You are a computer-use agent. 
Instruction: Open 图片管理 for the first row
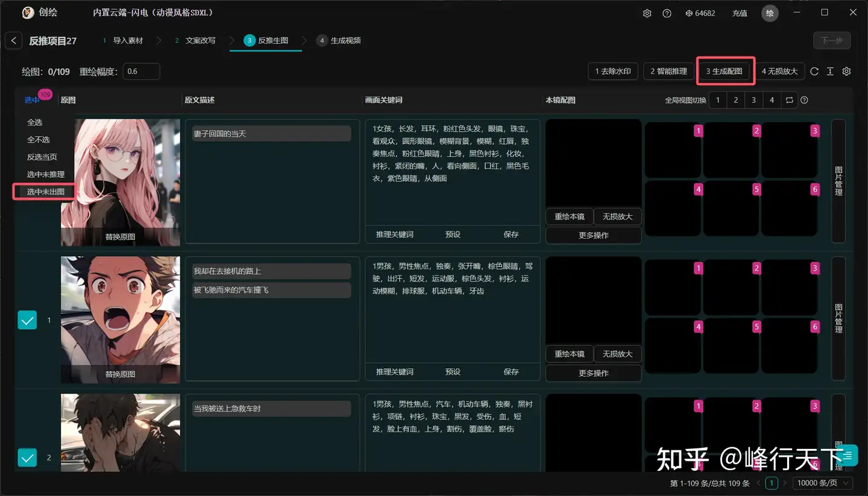click(x=838, y=181)
